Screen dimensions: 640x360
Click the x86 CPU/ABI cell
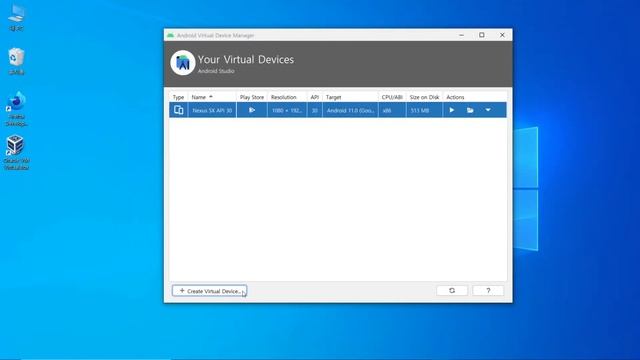392,110
